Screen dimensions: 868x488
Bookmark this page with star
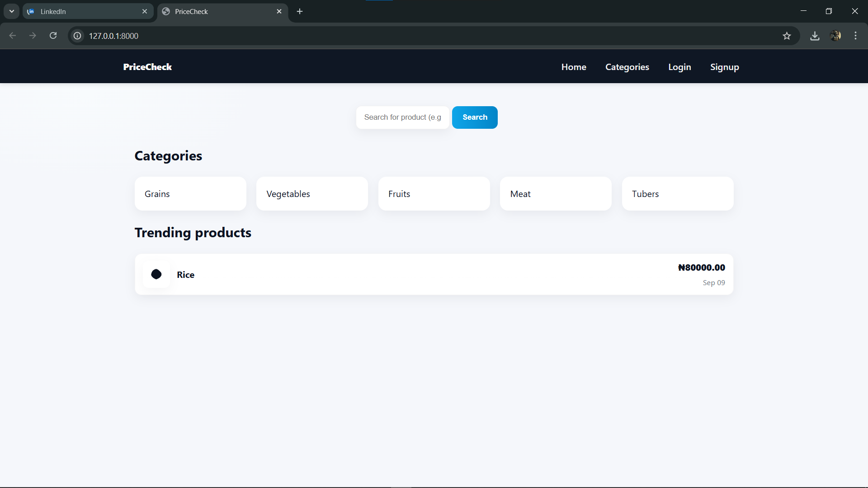[x=787, y=36]
